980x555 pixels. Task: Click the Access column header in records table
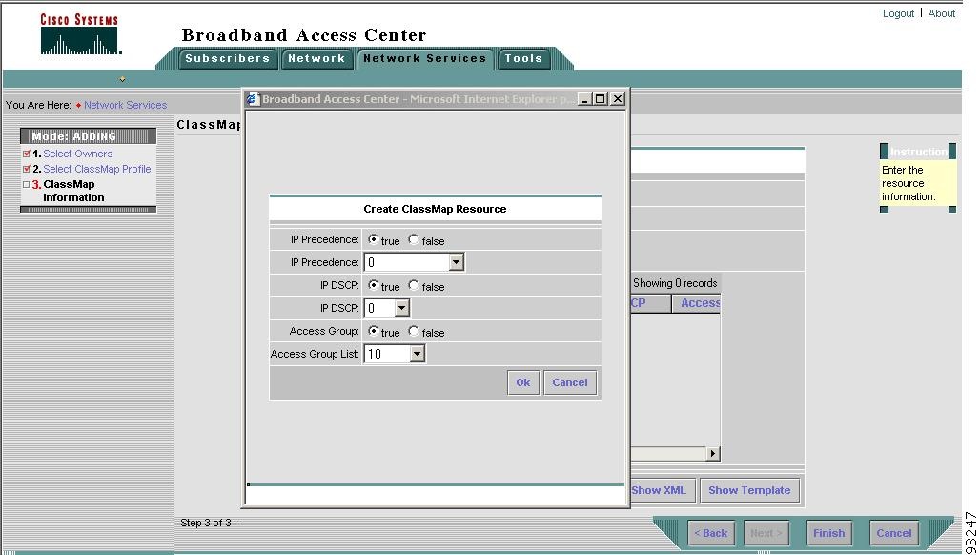tap(696, 303)
